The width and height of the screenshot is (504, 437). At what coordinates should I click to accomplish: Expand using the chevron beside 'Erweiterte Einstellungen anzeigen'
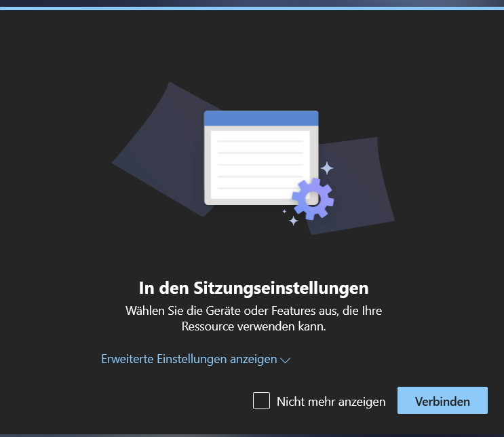(x=286, y=360)
